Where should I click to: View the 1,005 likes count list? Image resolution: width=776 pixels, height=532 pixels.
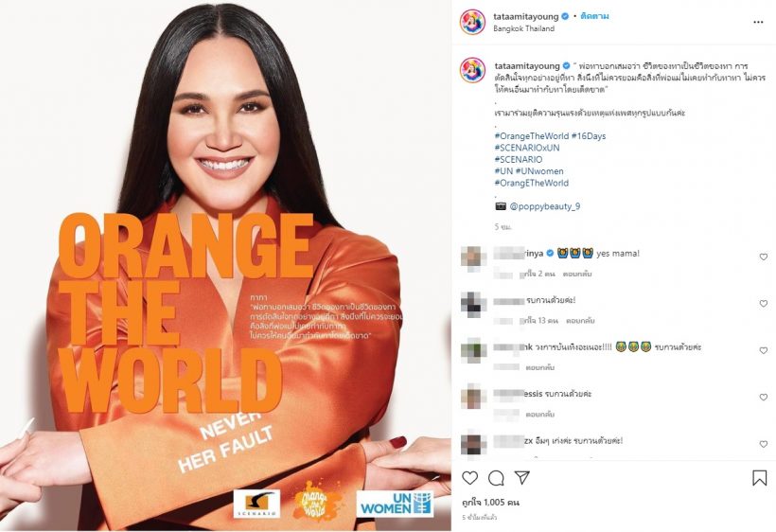coord(490,503)
